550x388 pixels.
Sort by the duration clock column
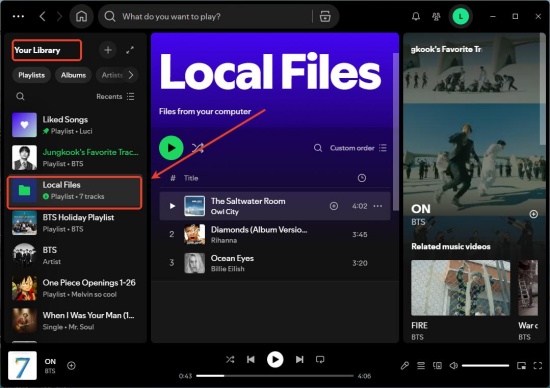coord(362,178)
